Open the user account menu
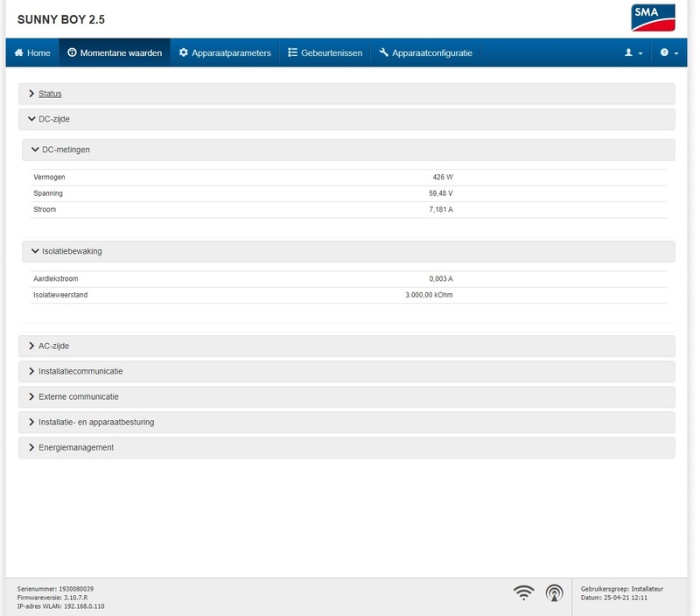The height and width of the screenshot is (616, 700). pyautogui.click(x=633, y=52)
